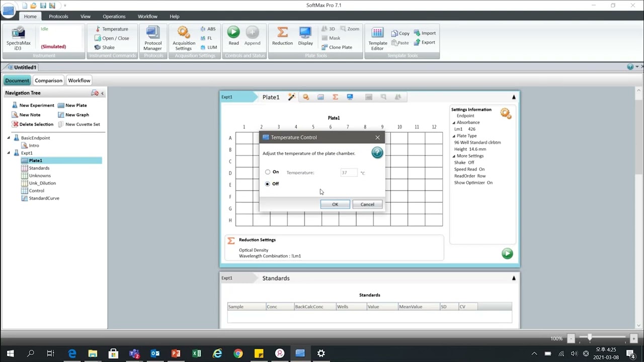Click OK in Temperature Control dialog
This screenshot has height=362, width=644.
(x=335, y=204)
